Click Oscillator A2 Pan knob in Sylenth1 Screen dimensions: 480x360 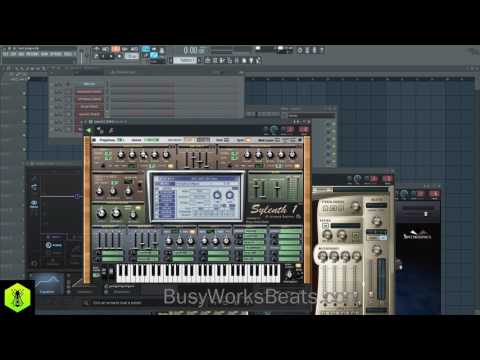tap(292, 155)
